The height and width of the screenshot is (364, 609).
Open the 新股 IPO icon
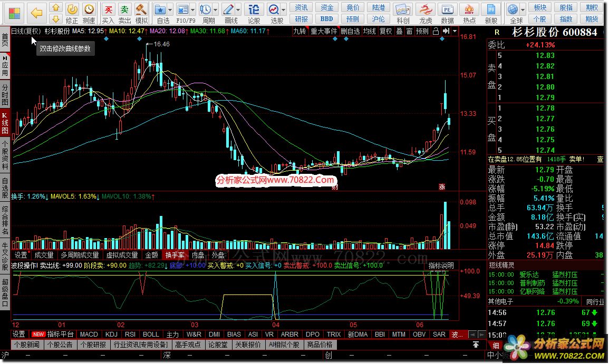[x=491, y=13]
